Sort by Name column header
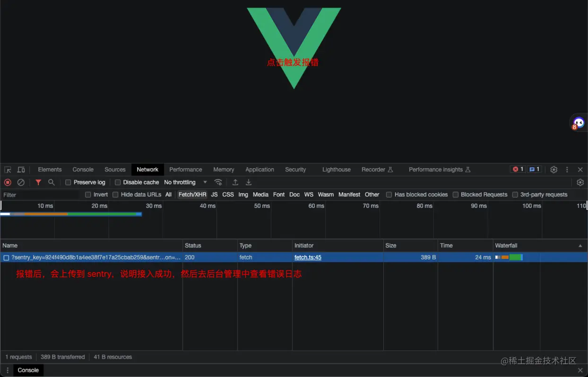Viewport: 588px width, 377px height. tap(91, 246)
